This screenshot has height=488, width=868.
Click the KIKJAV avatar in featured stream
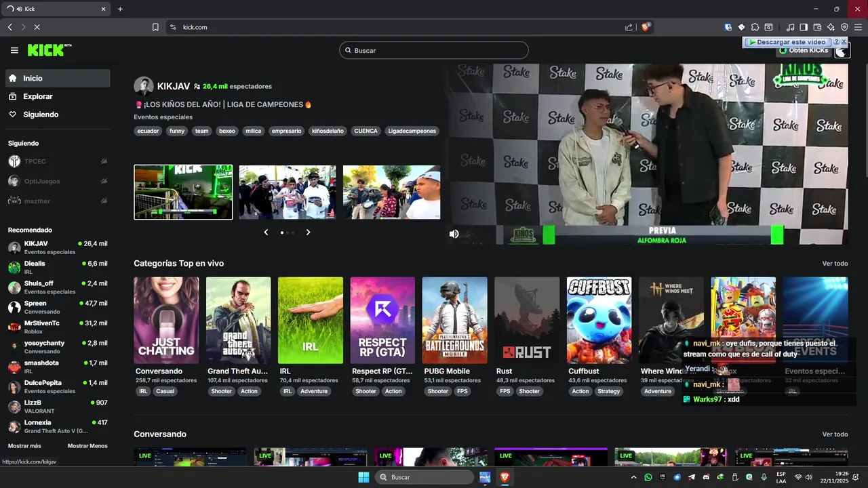point(144,86)
